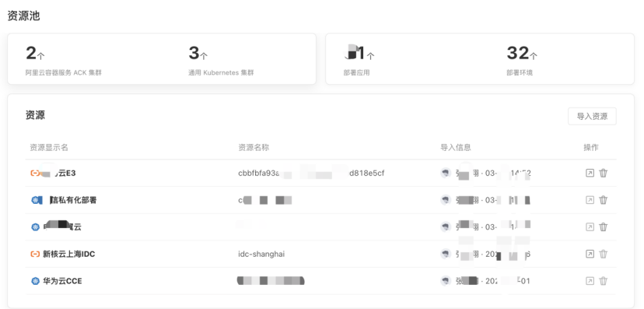This screenshot has width=644, height=309.
Task: Select the 新核云上海IDC display name
Action: 69,254
